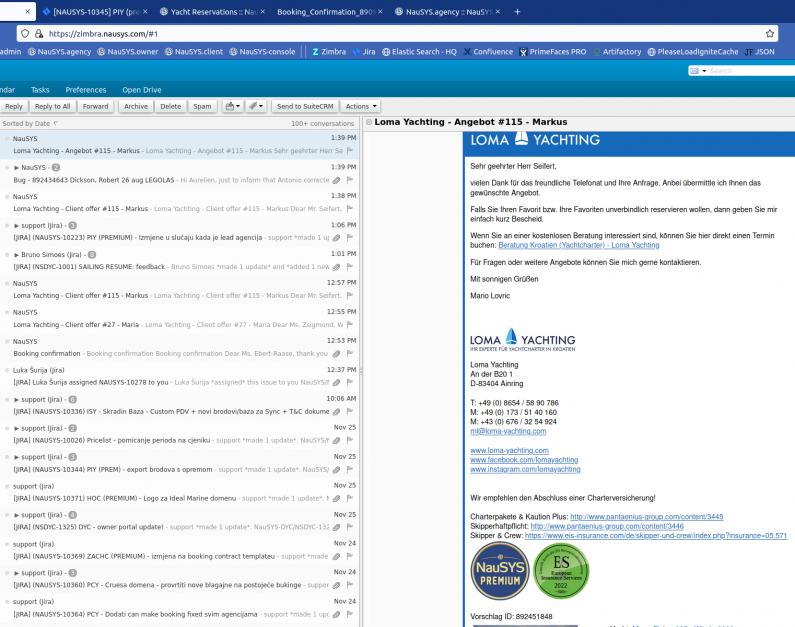Open the Actions dropdown menu
795x627 pixels.
[x=361, y=106]
